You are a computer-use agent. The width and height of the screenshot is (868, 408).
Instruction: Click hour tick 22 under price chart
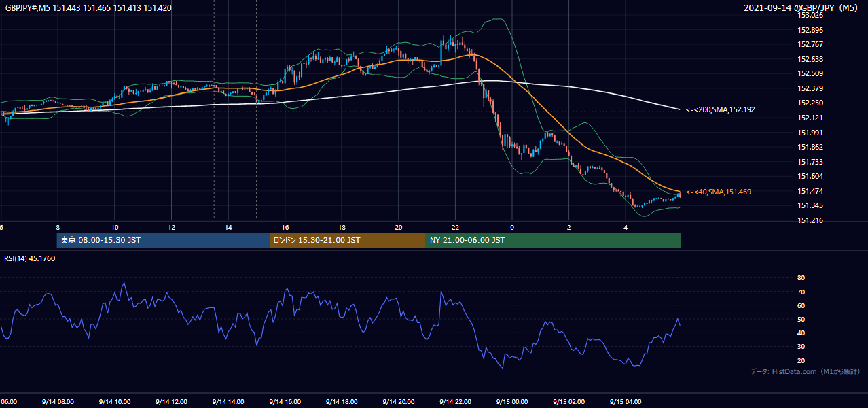(x=455, y=228)
